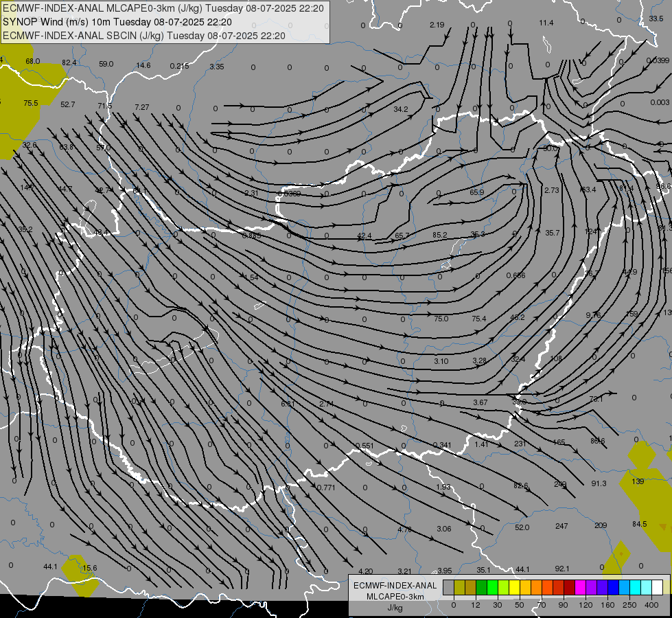Click the map value 75.0

point(441,319)
